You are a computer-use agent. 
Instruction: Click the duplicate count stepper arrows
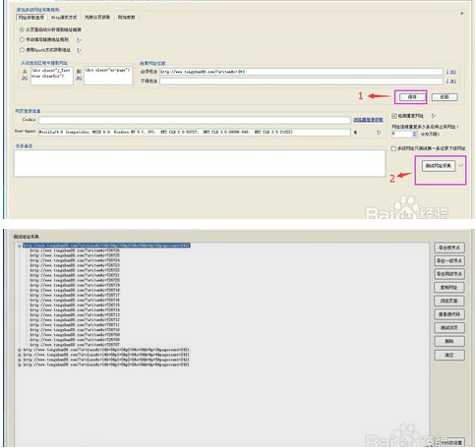pos(414,134)
